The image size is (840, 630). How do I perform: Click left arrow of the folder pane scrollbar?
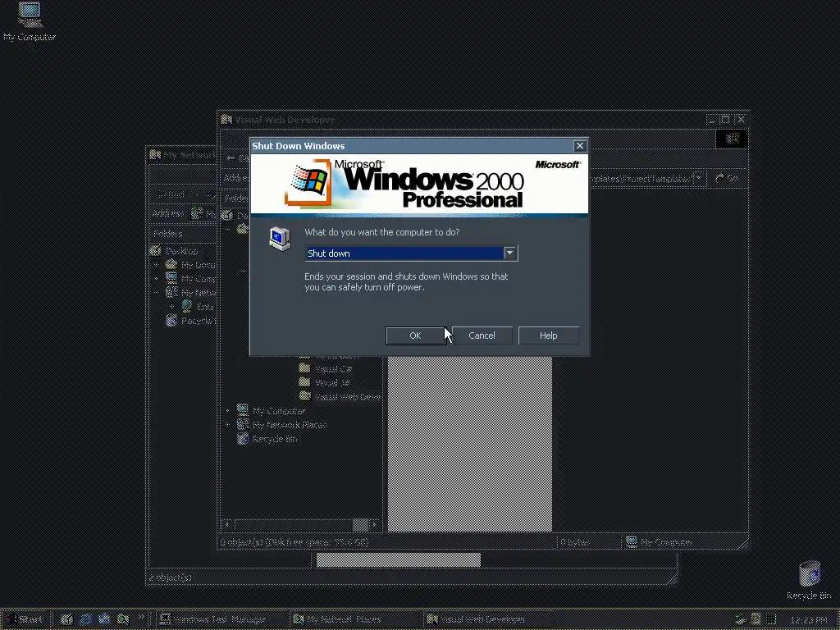226,524
